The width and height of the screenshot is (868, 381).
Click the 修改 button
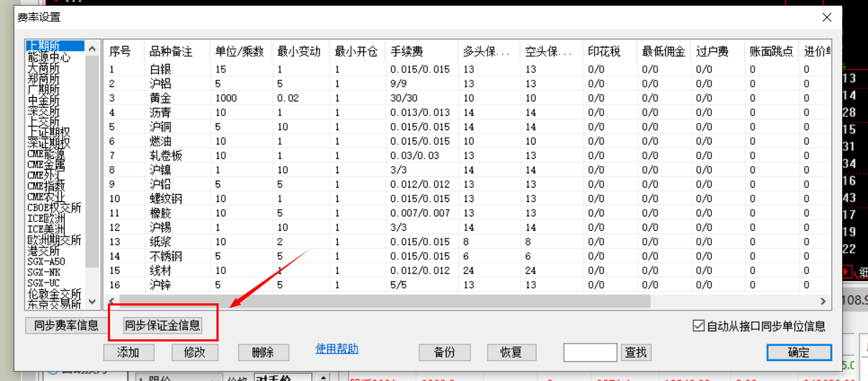coord(195,352)
